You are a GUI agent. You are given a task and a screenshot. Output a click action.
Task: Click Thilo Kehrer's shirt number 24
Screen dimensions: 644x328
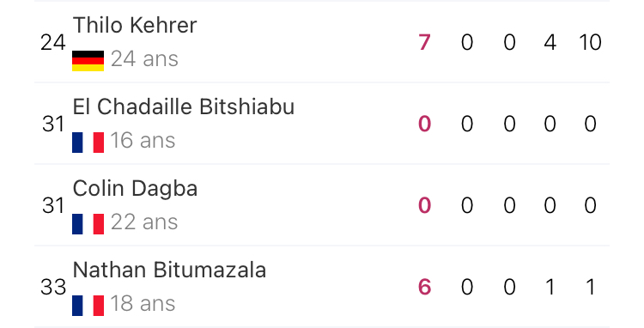click(53, 42)
